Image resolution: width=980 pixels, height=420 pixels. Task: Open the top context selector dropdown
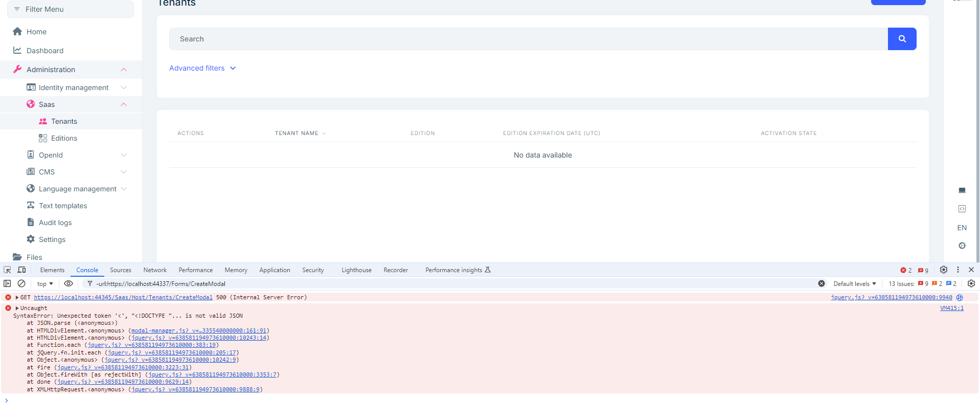pos(45,284)
